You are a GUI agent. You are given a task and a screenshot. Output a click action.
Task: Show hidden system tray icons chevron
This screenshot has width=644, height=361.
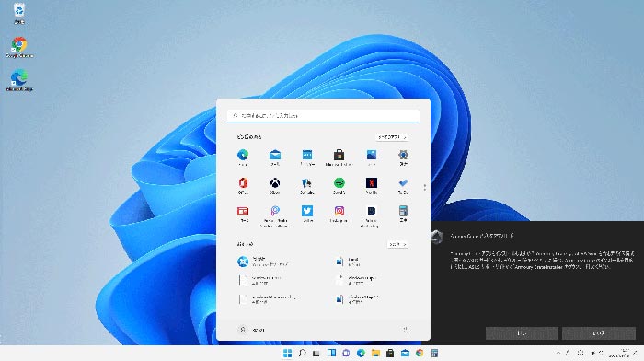(558, 354)
